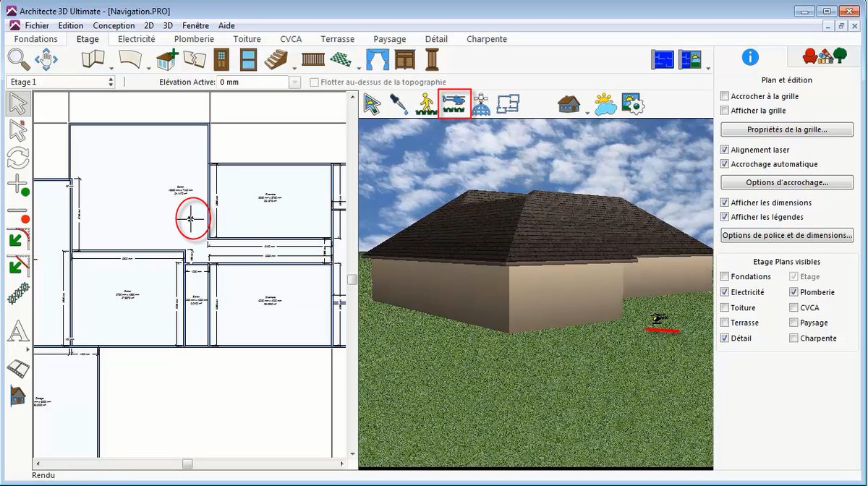Select the pan hand tool
The width and height of the screenshot is (868, 486).
tap(46, 59)
